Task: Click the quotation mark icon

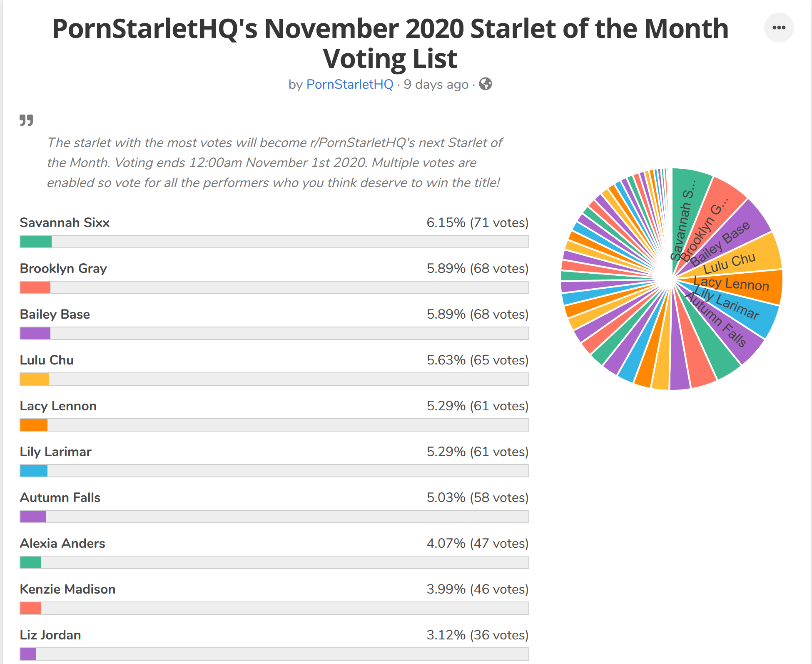Action: click(26, 121)
